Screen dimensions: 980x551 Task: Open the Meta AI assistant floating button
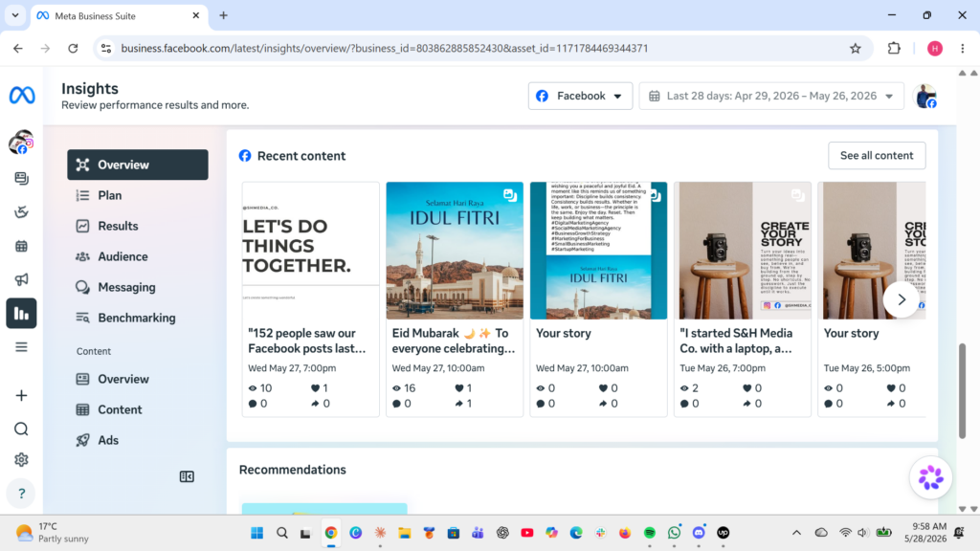[x=930, y=478]
